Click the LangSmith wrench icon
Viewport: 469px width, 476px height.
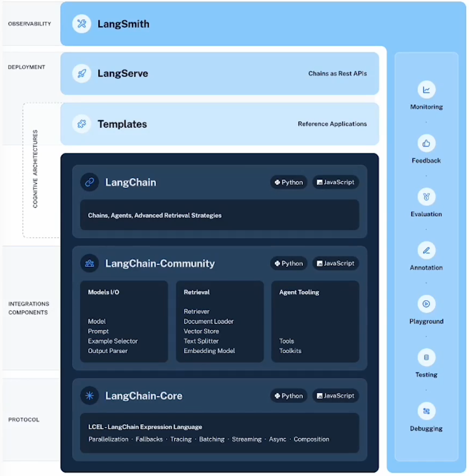(x=82, y=24)
